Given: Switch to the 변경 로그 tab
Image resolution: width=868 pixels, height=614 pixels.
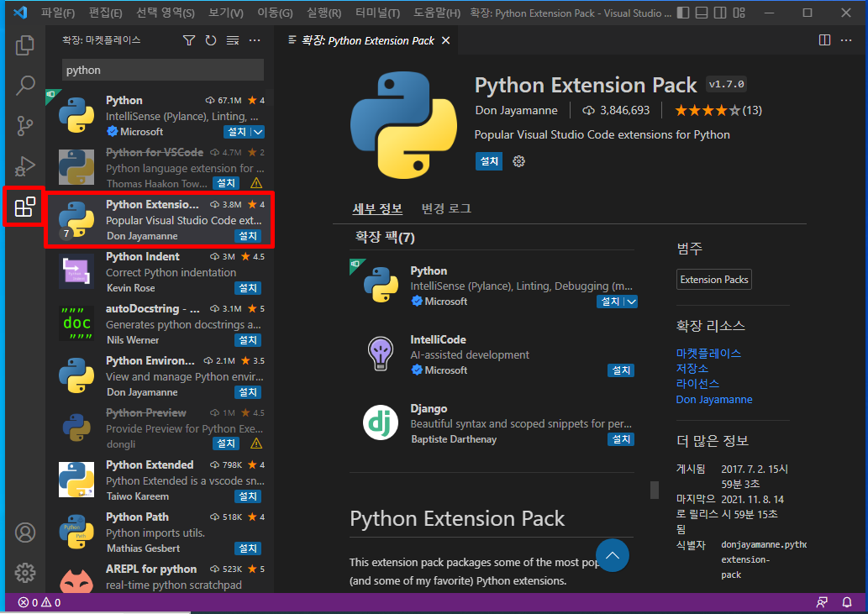Looking at the screenshot, I should coord(446,208).
